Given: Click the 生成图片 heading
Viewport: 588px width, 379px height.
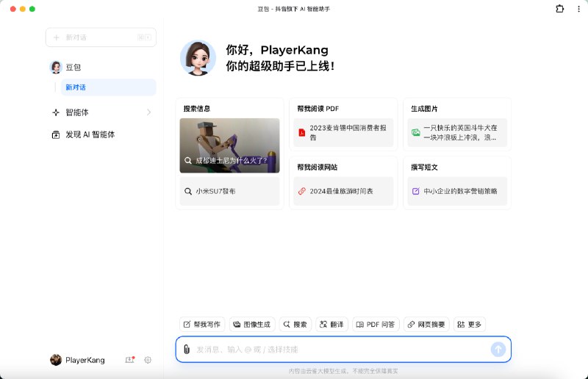Looking at the screenshot, I should pyautogui.click(x=425, y=109).
